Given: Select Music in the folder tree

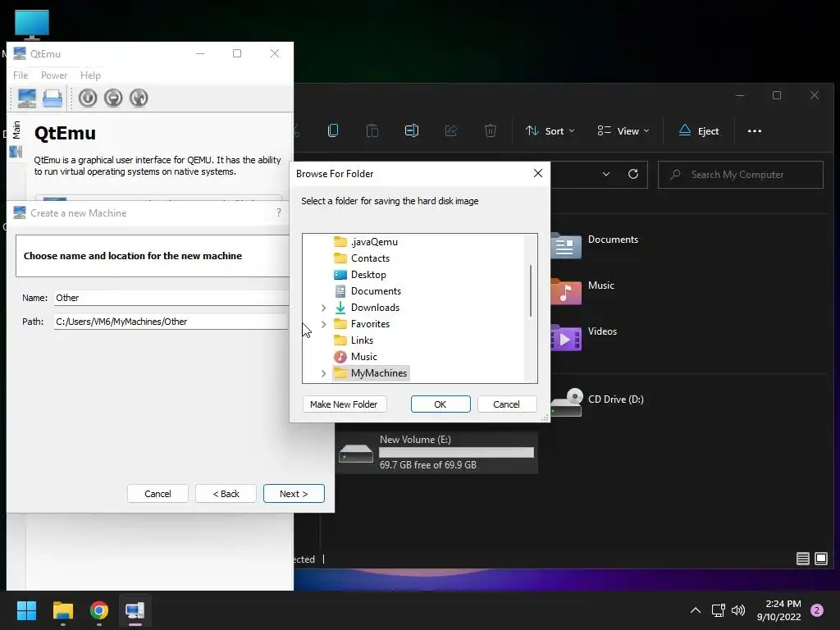Looking at the screenshot, I should (356, 357).
